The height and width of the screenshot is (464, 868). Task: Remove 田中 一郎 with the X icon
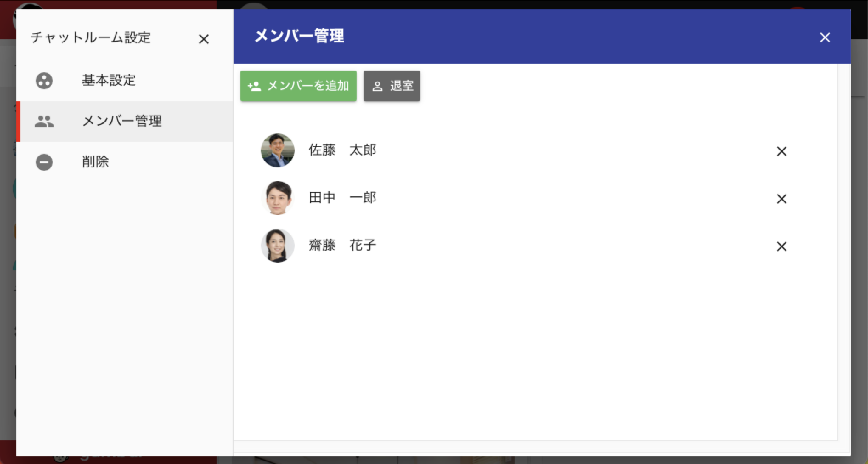[781, 199]
